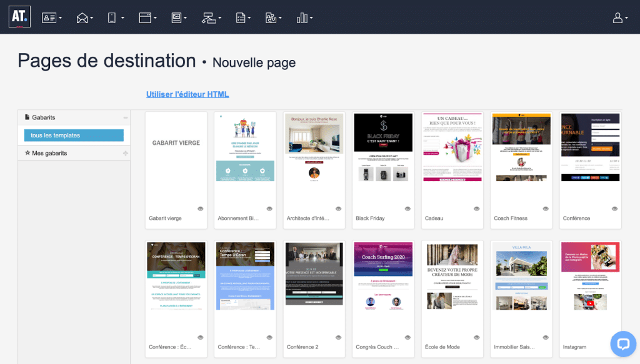Preview the Coach Fitness template via eye icon
This screenshot has width=640, height=364.
pos(546,209)
